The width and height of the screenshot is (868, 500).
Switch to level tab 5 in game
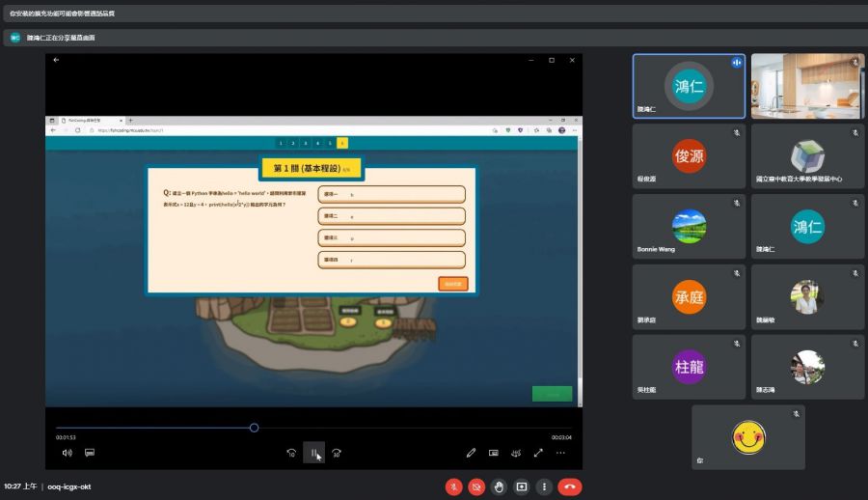click(330, 143)
